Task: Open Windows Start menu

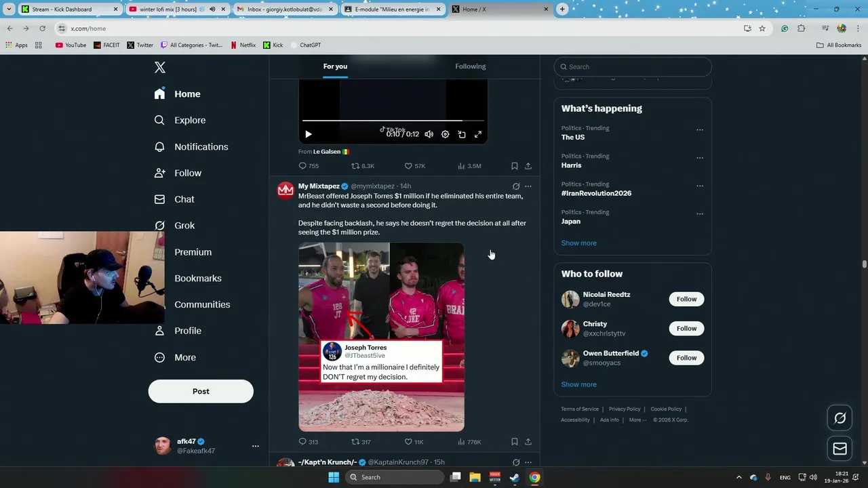Action: [x=334, y=477]
